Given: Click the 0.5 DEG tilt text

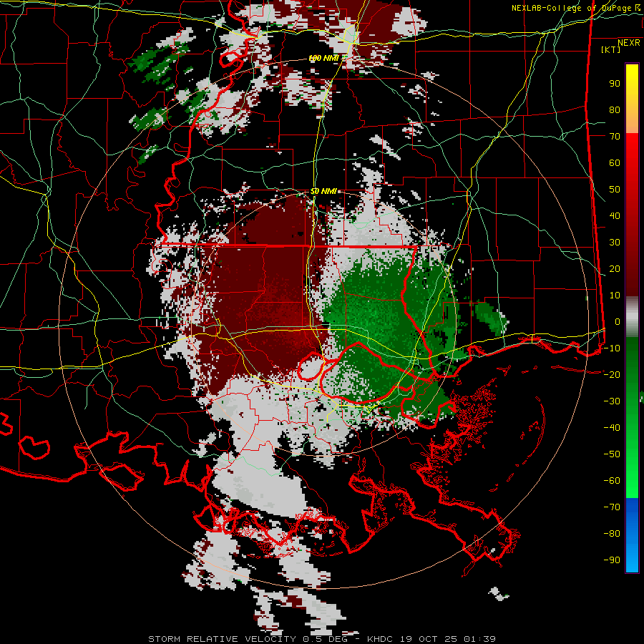Looking at the screenshot, I should [x=325, y=639].
